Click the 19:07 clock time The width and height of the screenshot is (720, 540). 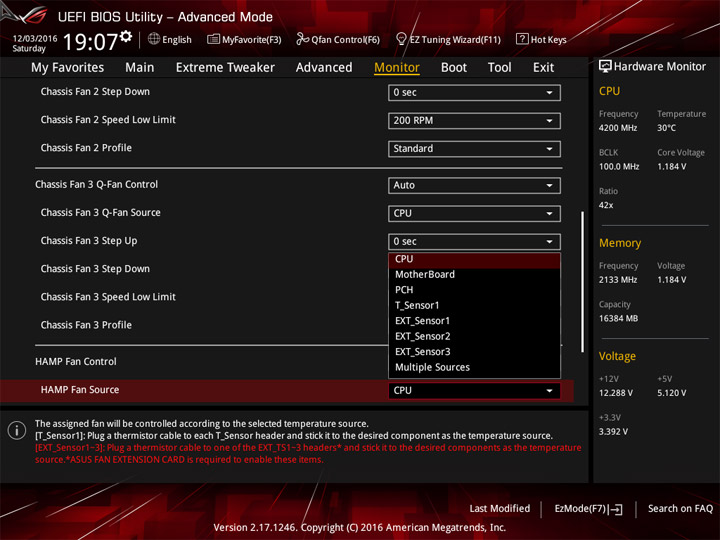[x=90, y=42]
